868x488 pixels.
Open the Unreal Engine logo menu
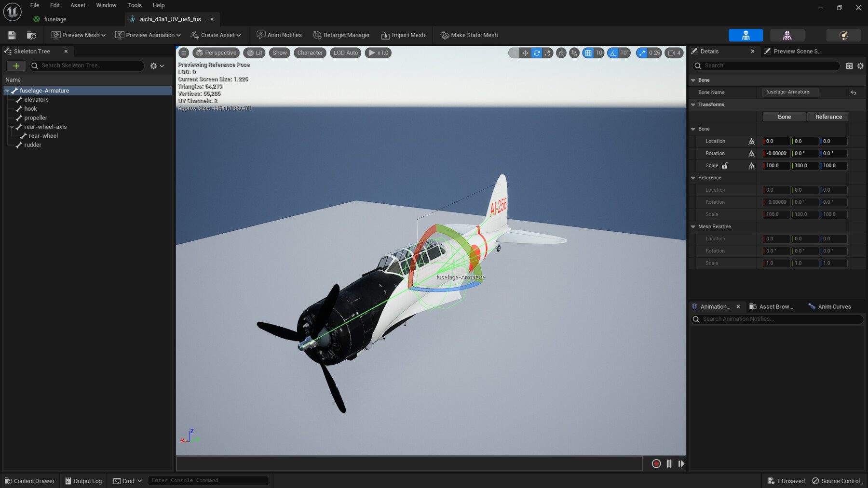tap(12, 12)
